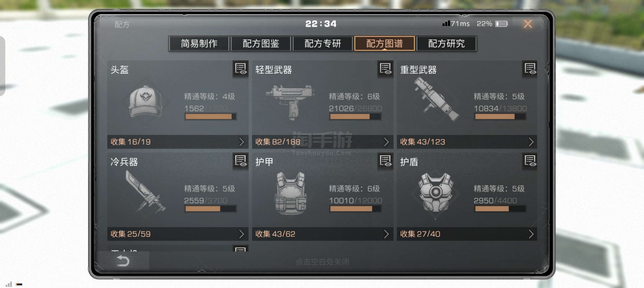Select the baseball cap helmet image
The width and height of the screenshot is (644, 288).
[145, 102]
